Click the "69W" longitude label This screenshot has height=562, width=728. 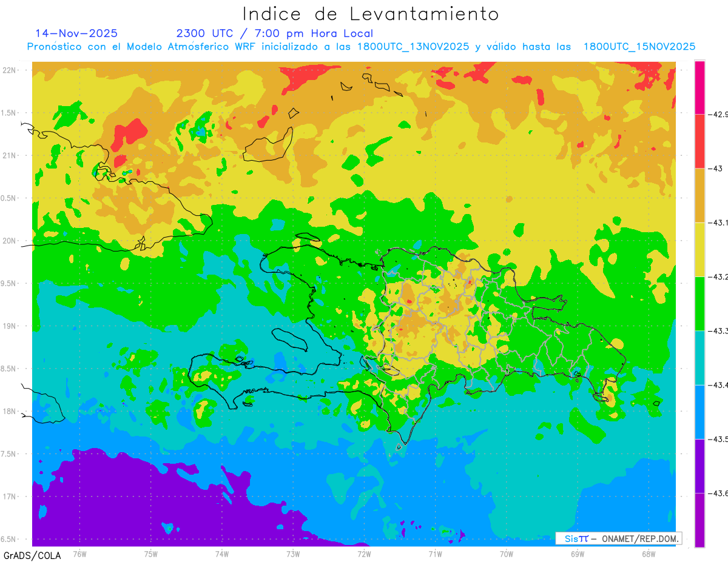pyautogui.click(x=577, y=554)
